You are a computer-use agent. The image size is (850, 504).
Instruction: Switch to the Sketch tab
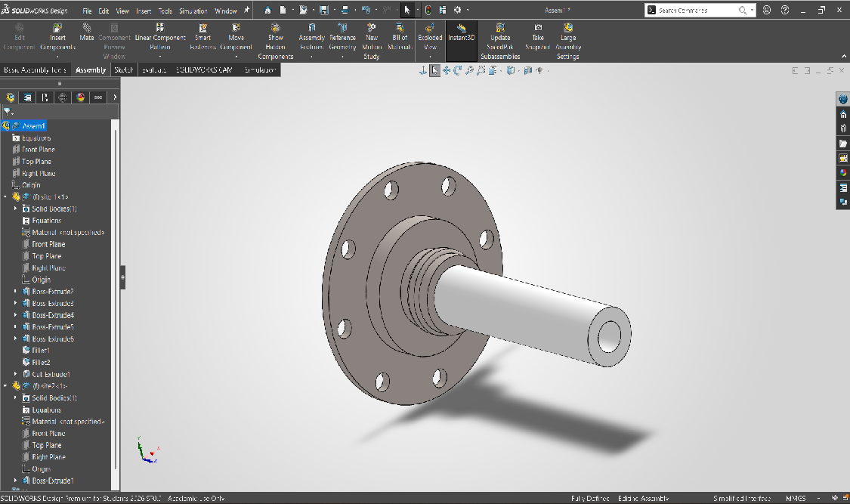coord(124,70)
